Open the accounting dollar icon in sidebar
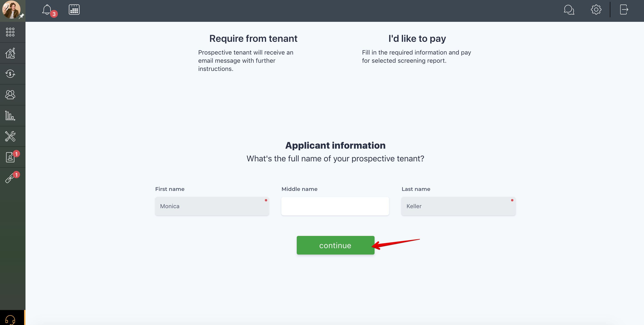644x325 pixels. click(x=10, y=74)
